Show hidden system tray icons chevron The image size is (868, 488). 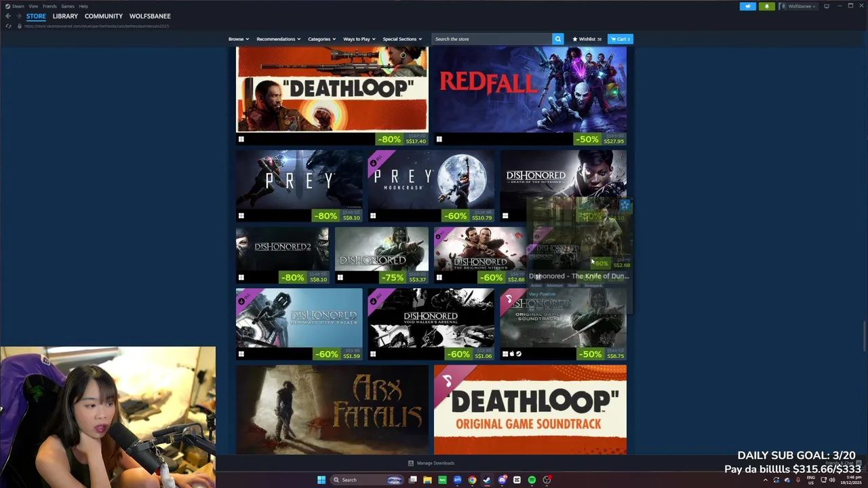tap(766, 480)
